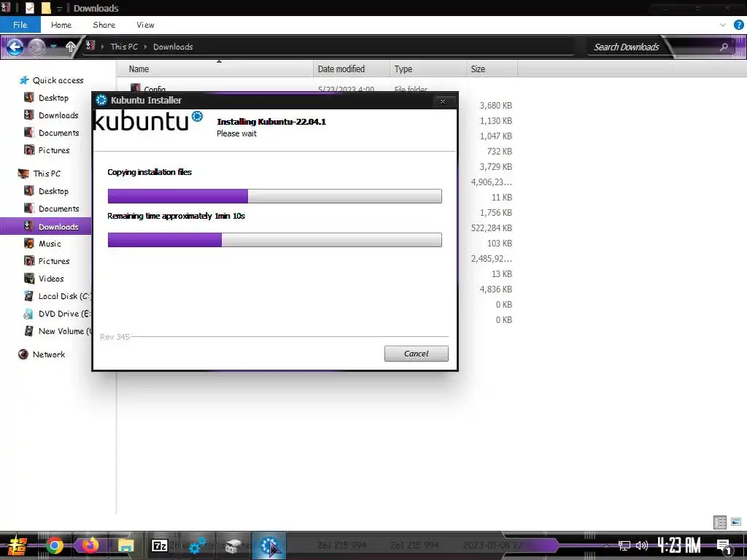Switch to Kubuntu Installer taskbar button
Image resolution: width=747 pixels, height=560 pixels.
click(x=269, y=545)
